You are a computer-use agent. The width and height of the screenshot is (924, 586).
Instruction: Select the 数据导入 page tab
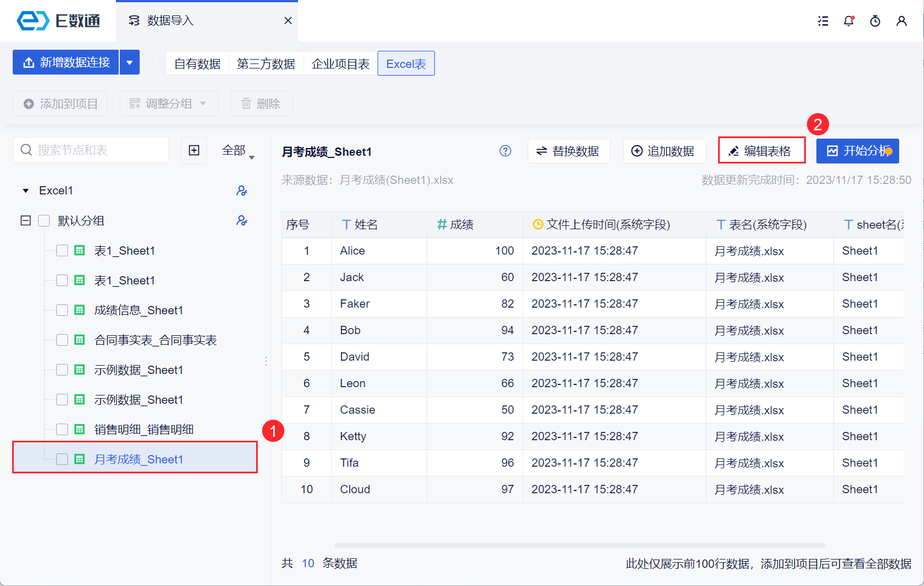point(207,21)
